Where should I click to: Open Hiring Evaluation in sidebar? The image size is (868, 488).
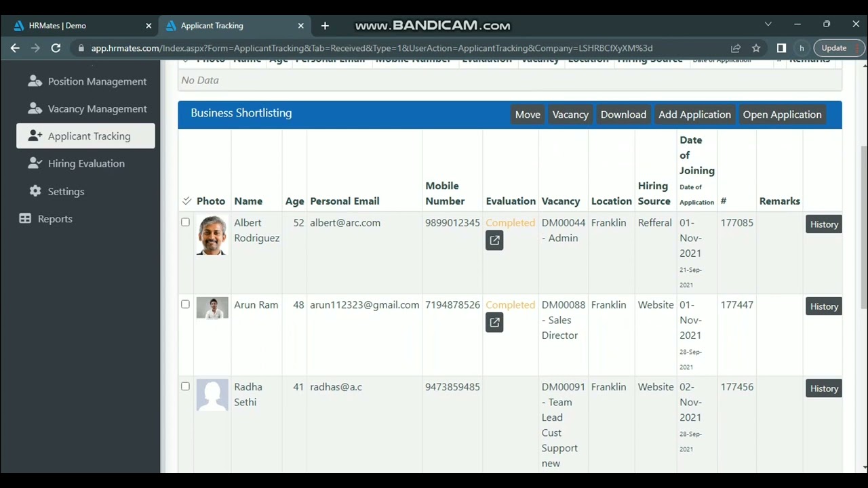86,163
